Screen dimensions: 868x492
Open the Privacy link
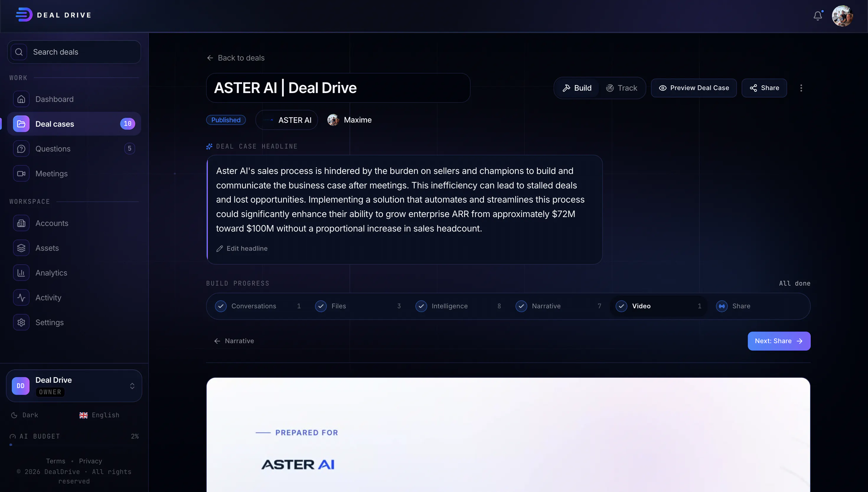pyautogui.click(x=91, y=461)
